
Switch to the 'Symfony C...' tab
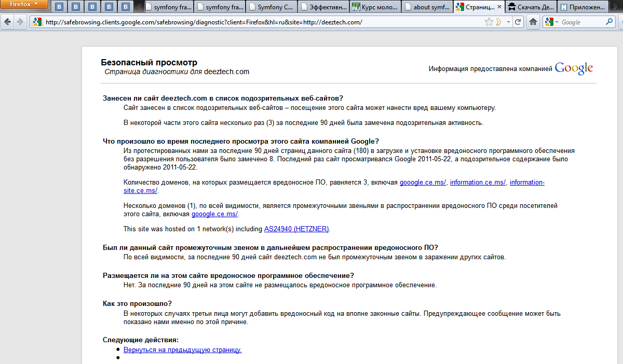click(272, 7)
